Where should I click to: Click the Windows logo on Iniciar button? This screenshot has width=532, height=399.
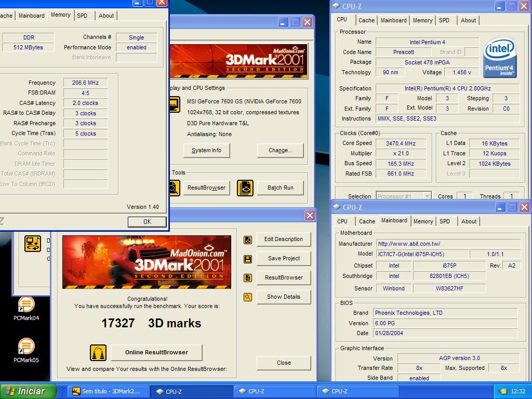[10, 391]
